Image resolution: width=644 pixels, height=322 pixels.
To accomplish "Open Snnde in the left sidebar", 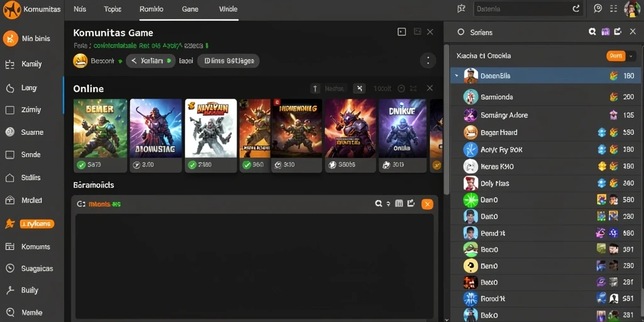I will 31,155.
